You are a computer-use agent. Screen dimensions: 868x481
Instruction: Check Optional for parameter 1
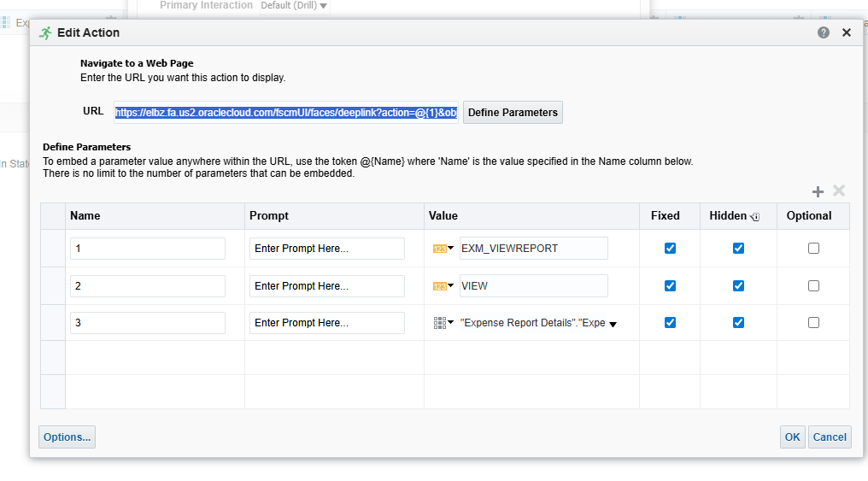pyautogui.click(x=813, y=249)
